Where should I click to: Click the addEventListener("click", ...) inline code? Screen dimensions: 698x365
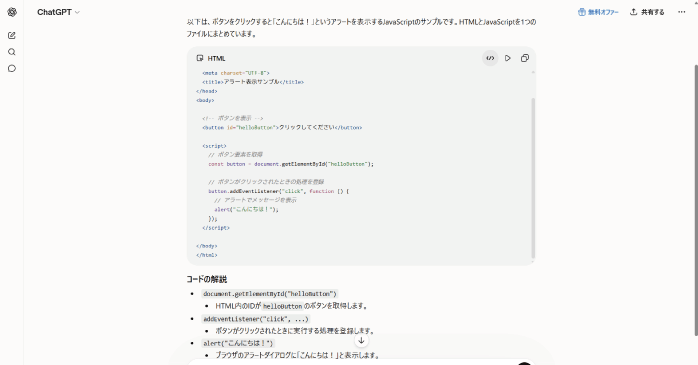pos(256,319)
